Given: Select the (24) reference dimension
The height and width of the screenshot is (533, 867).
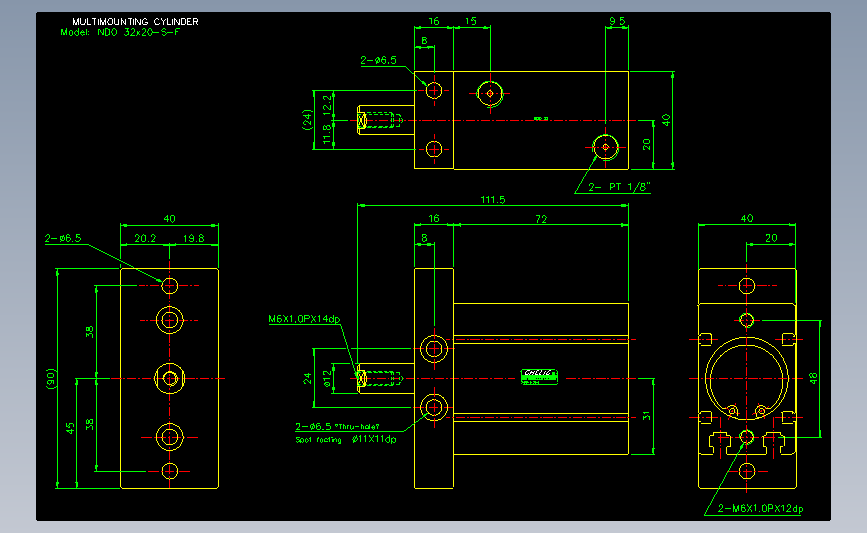Looking at the screenshot, I should click(307, 119).
